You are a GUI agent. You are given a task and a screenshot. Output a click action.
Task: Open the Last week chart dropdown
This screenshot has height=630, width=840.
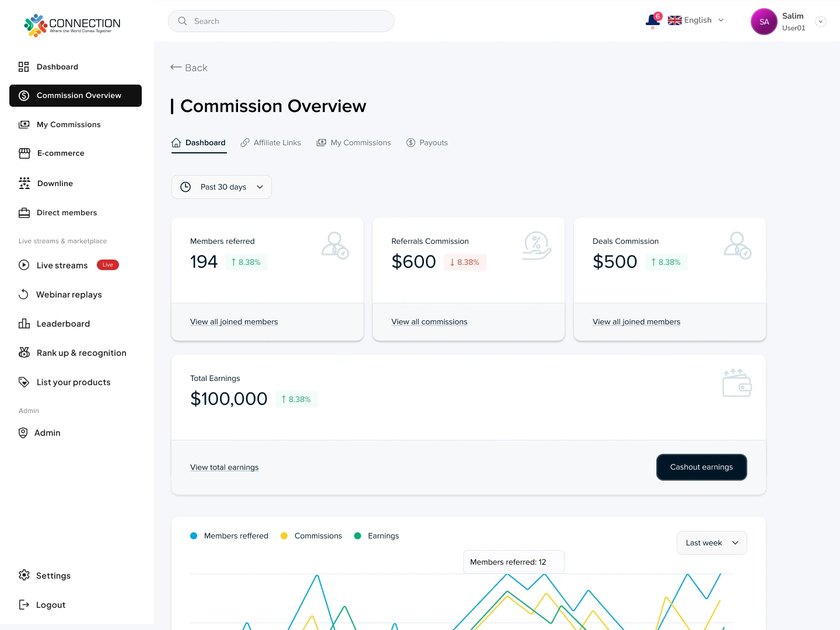click(712, 543)
